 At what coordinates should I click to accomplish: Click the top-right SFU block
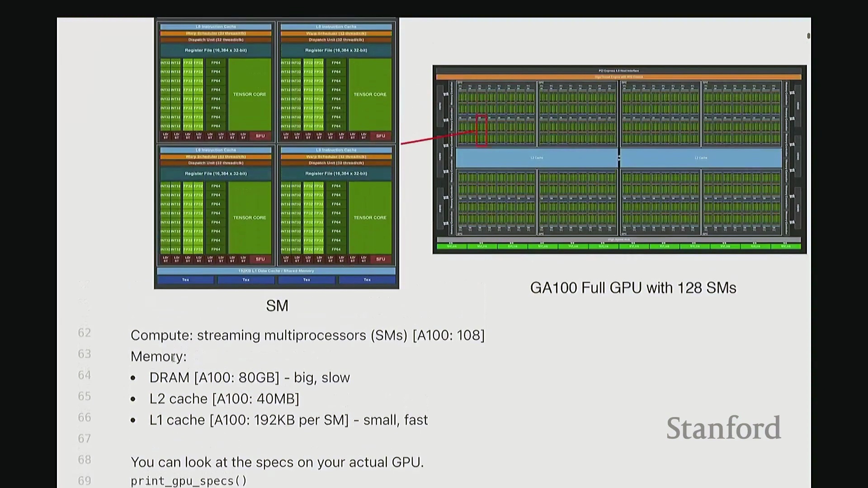pyautogui.click(x=381, y=136)
